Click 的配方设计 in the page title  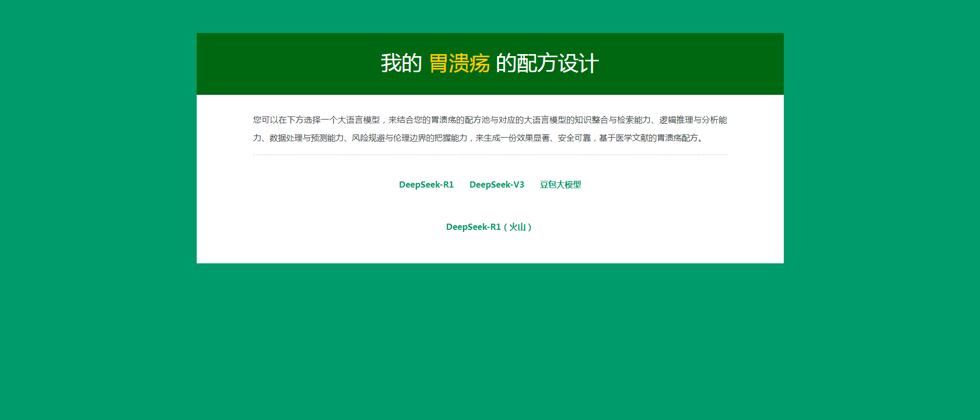547,63
